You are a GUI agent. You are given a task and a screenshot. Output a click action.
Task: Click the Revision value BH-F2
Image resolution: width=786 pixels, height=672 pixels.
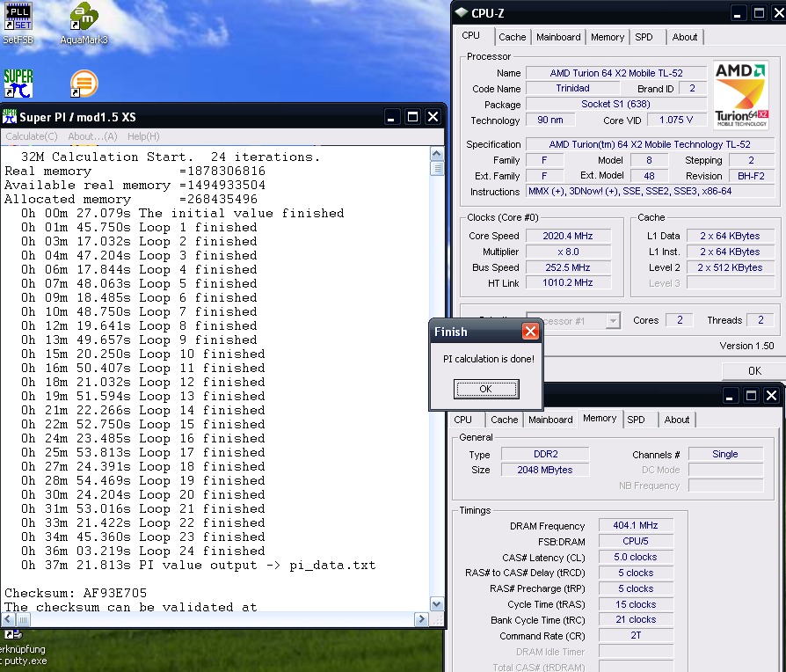point(751,176)
